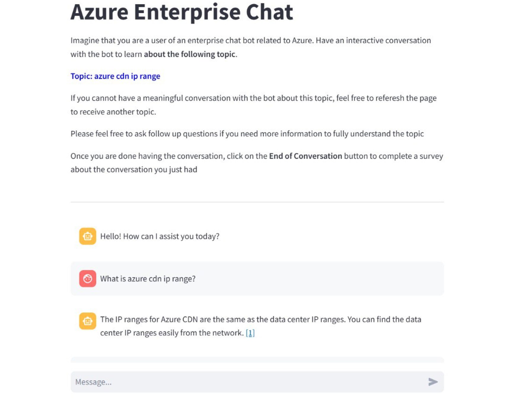This screenshot has height=413, width=532.
Task: Click the 'Please feel free to ask follow up' sentence
Action: click(247, 134)
